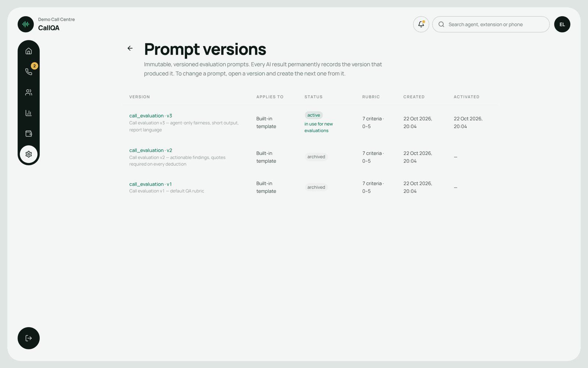This screenshot has width=588, height=368.
Task: Click the ACTIVATED column header
Action: pos(467,97)
